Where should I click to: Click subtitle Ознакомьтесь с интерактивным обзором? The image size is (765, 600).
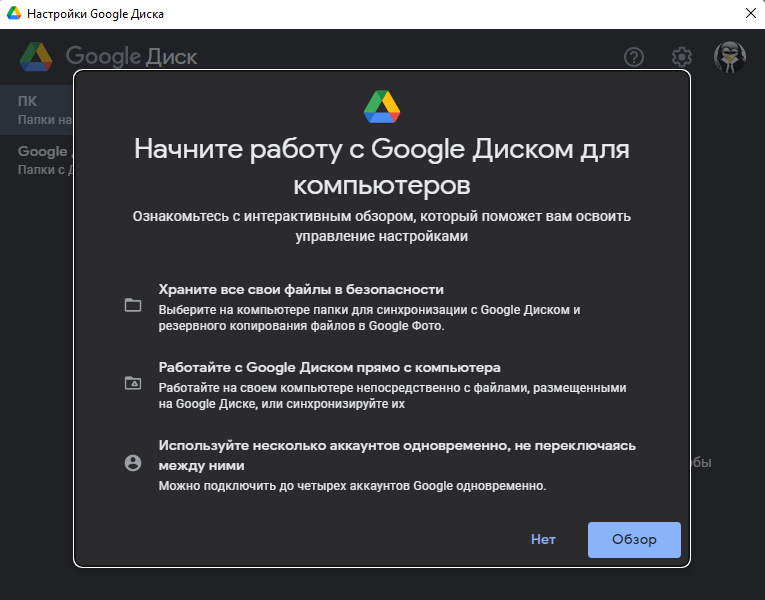tap(382, 226)
